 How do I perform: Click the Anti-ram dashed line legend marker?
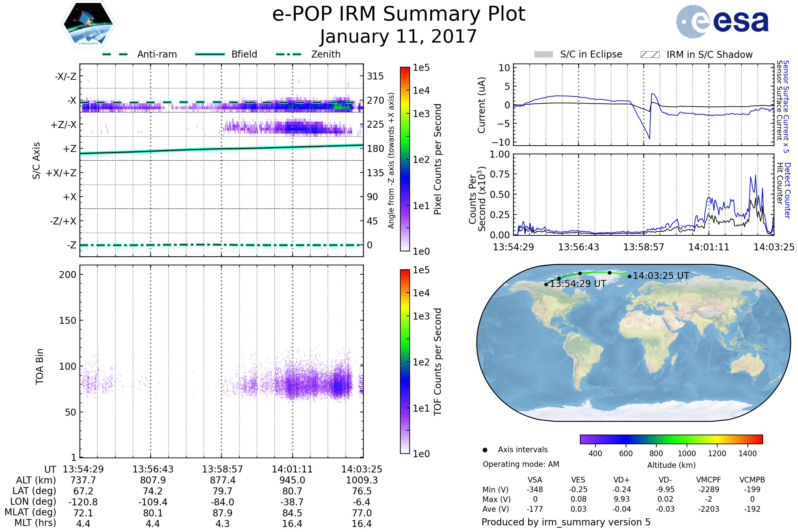[115, 54]
